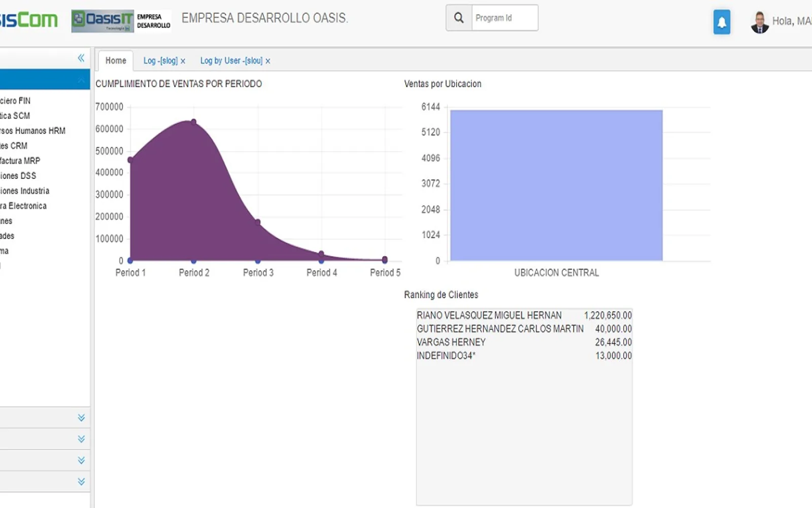
Task: Select VARGAS HERNEY client row
Action: coord(524,342)
